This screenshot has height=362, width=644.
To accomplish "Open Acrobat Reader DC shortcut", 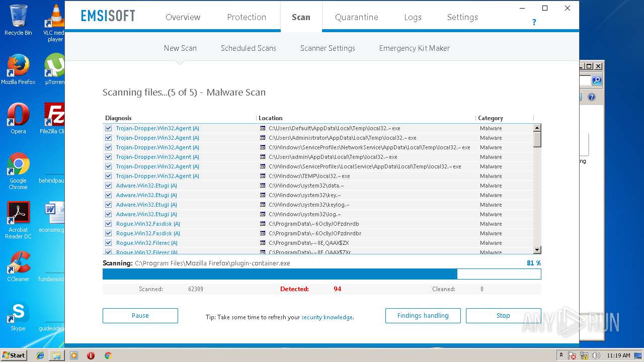I will (18, 220).
